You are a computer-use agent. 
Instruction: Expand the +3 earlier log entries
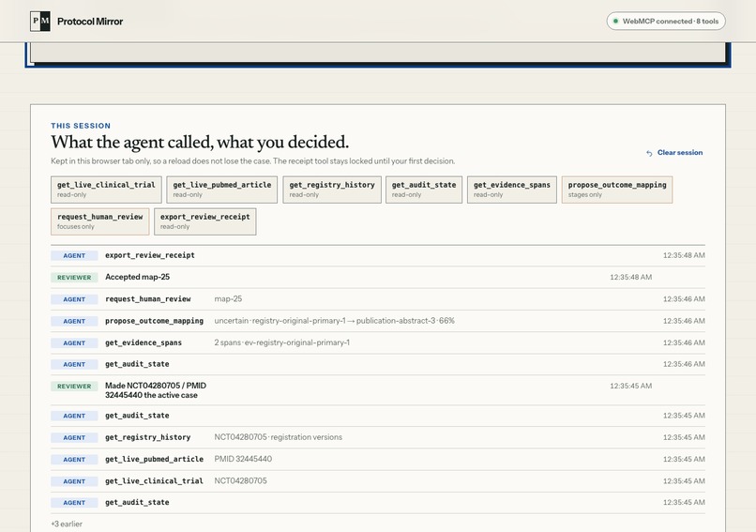[x=67, y=524]
